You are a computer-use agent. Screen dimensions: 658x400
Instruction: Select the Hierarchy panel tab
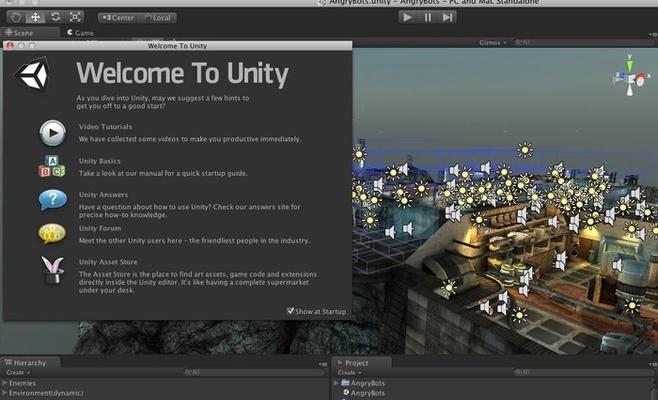(30, 363)
